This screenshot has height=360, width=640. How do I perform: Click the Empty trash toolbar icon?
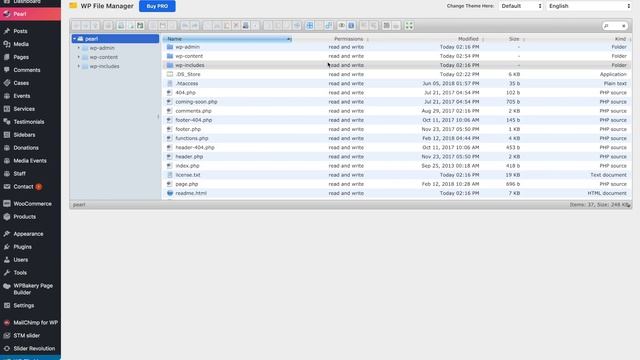point(245,25)
